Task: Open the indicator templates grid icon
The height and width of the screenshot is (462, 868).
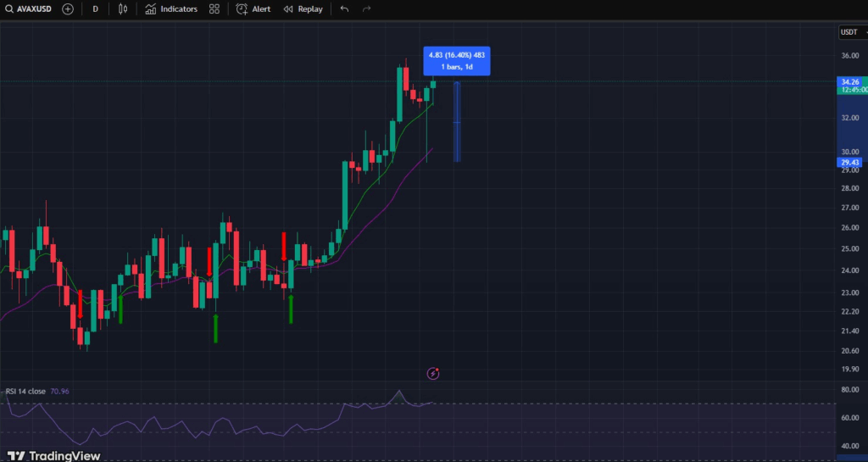Action: (x=214, y=8)
